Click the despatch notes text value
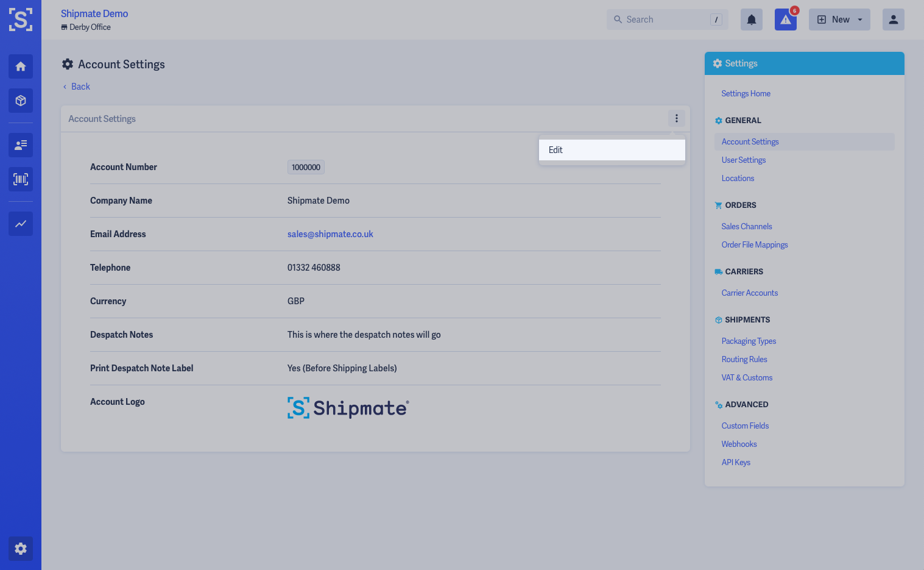Viewport: 924px width, 570px height. [x=364, y=335]
